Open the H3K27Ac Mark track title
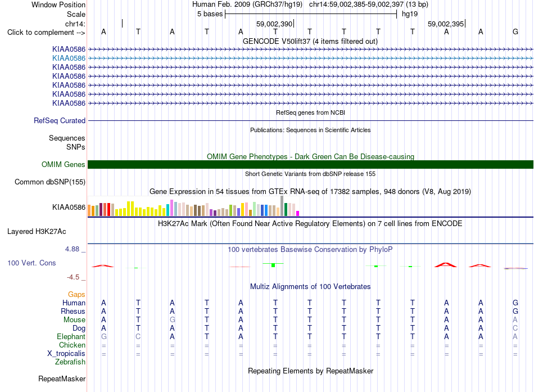Screen dimensions: 534x392 click(x=310, y=224)
